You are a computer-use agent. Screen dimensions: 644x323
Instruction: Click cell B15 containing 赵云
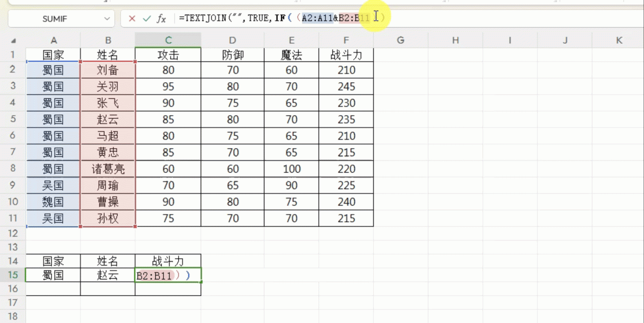pyautogui.click(x=108, y=275)
